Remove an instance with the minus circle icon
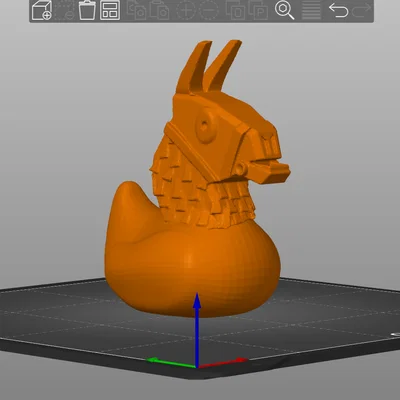Screen dimensions: 400x400 209,10
